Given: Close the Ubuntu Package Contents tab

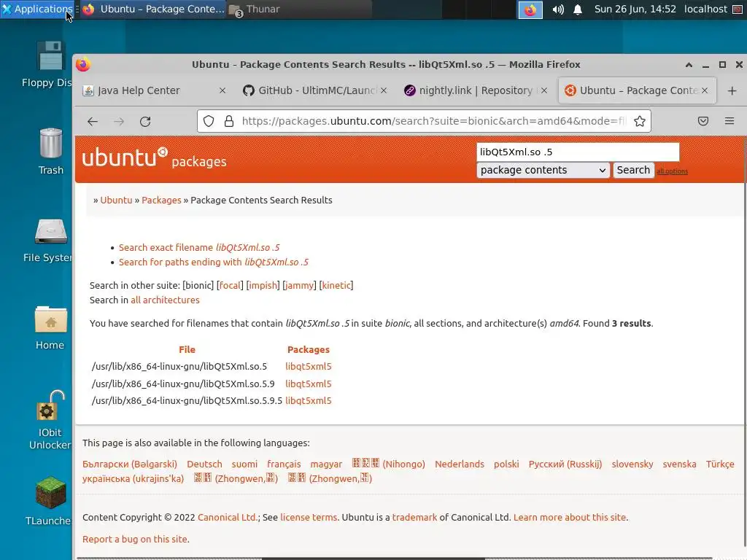Looking at the screenshot, I should click(705, 90).
